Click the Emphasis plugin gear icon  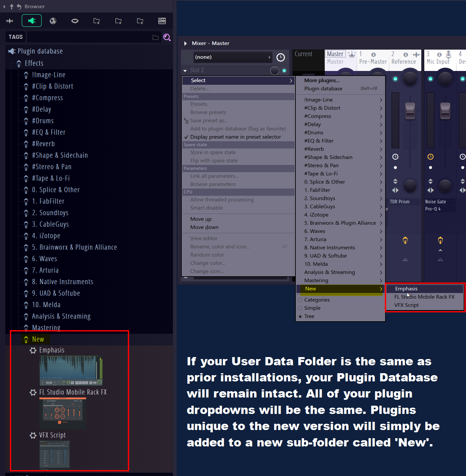point(33,350)
